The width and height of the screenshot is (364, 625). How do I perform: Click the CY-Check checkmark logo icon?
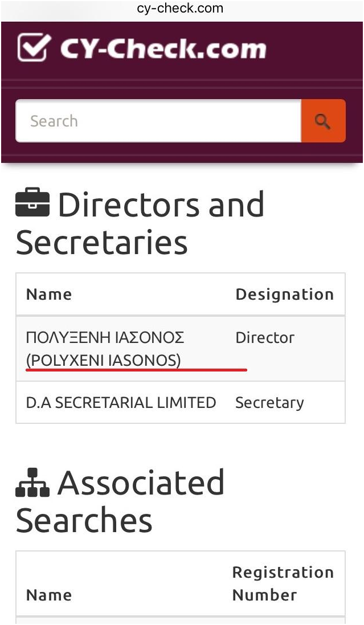coord(35,47)
